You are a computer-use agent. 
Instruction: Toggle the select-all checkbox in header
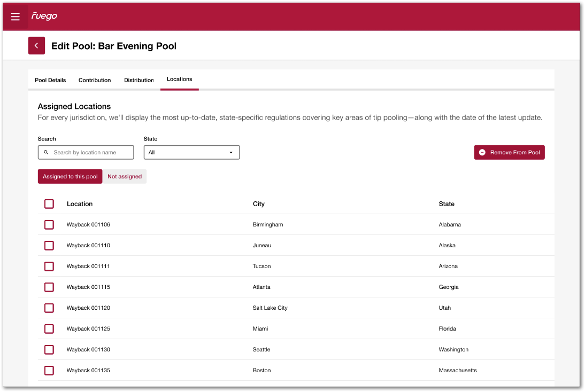[x=49, y=204]
